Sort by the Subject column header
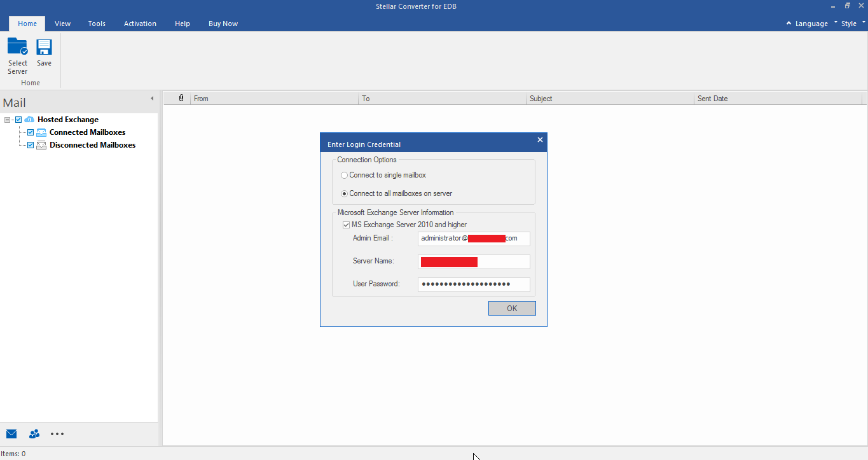 click(x=610, y=99)
